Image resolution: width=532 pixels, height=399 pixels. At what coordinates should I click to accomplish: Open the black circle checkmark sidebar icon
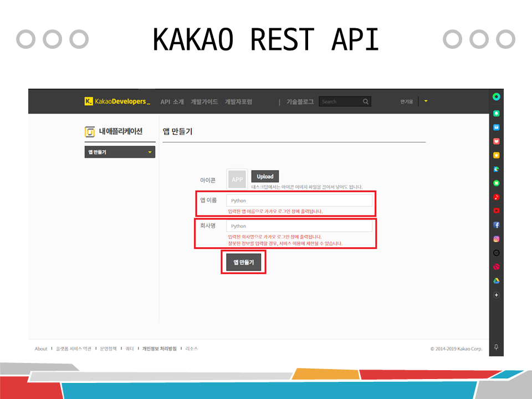coord(497,253)
